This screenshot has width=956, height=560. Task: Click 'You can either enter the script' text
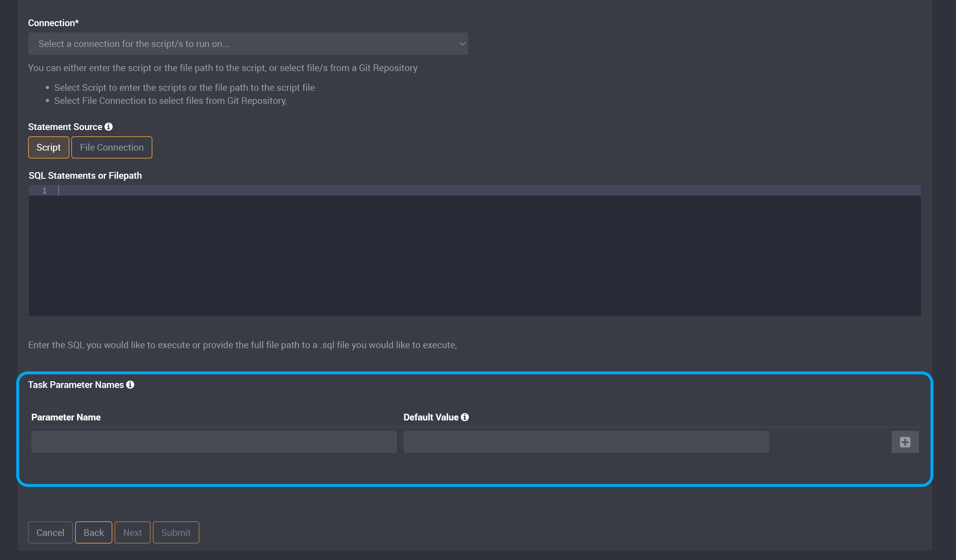[x=223, y=68]
